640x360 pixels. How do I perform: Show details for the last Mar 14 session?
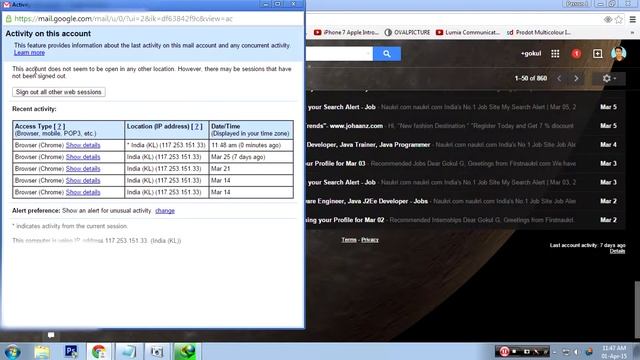(x=83, y=193)
